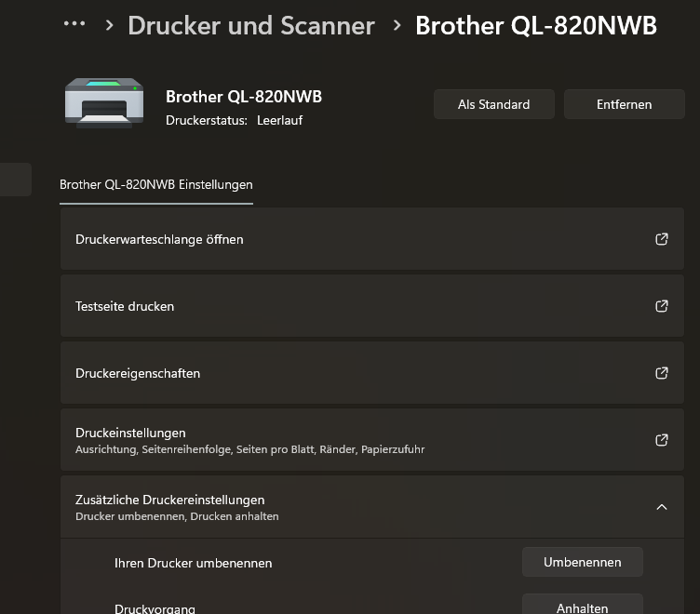Set printer with Als Standard button
The height and width of the screenshot is (614, 700).
(x=493, y=104)
